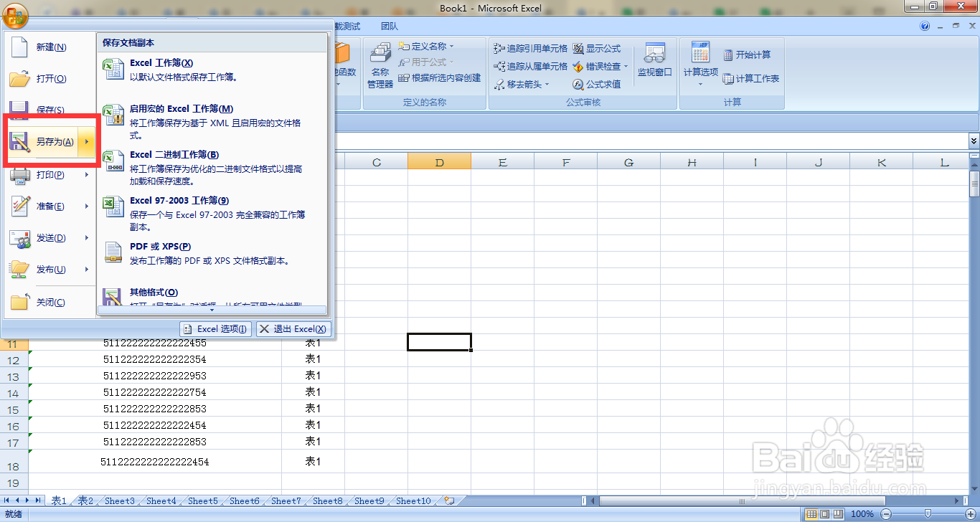Viewport: 980px width, 522px height.
Task: Expand the 发布 submenu arrow
Action: 87,270
